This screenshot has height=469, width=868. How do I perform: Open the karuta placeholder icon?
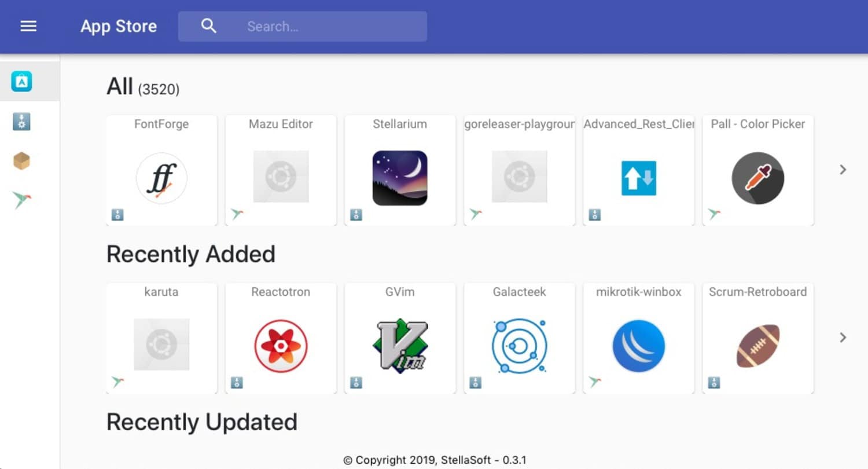coord(161,345)
